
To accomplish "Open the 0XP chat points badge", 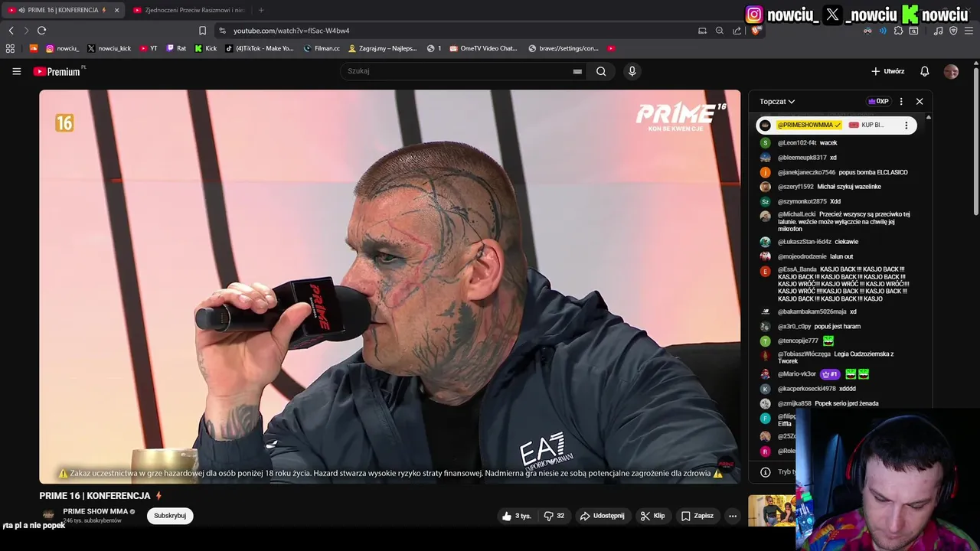I will (x=877, y=101).
